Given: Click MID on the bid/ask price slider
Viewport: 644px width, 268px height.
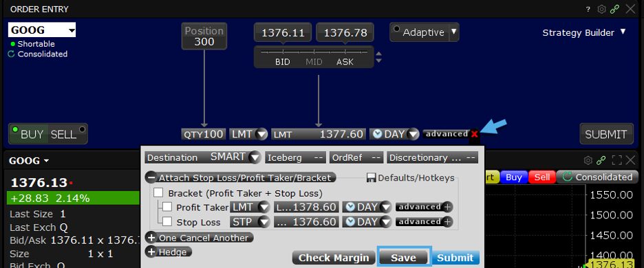Looking at the screenshot, I should pos(314,62).
